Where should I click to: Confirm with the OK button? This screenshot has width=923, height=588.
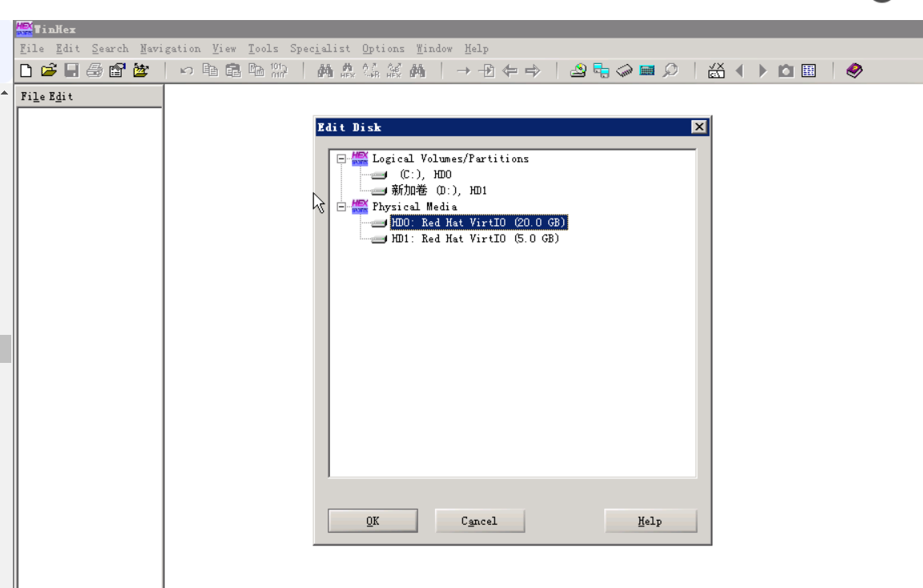373,521
